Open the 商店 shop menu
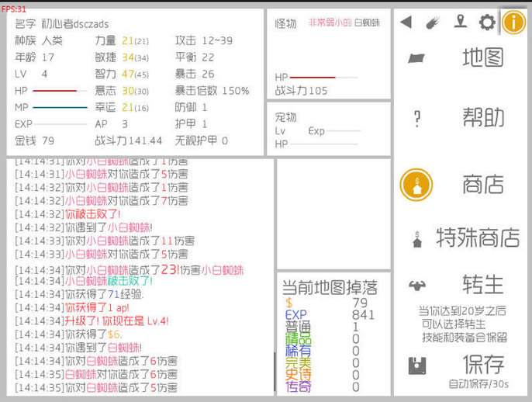This screenshot has height=402, width=532. click(x=483, y=185)
